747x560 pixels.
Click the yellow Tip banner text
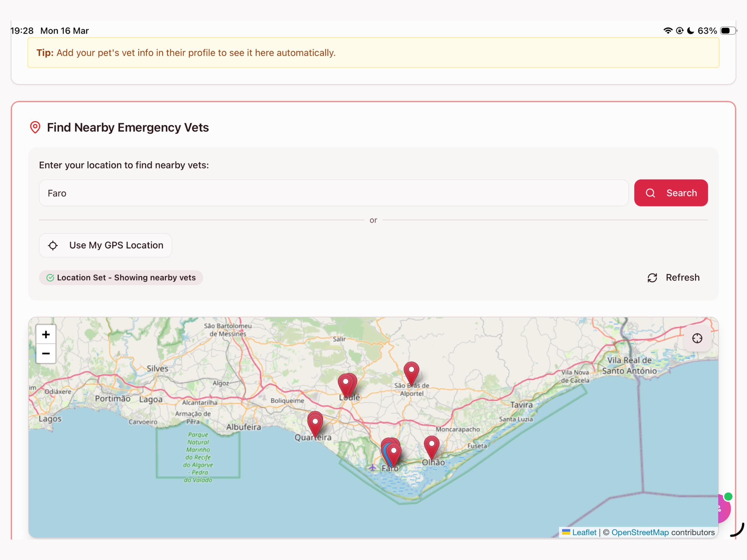tap(186, 53)
